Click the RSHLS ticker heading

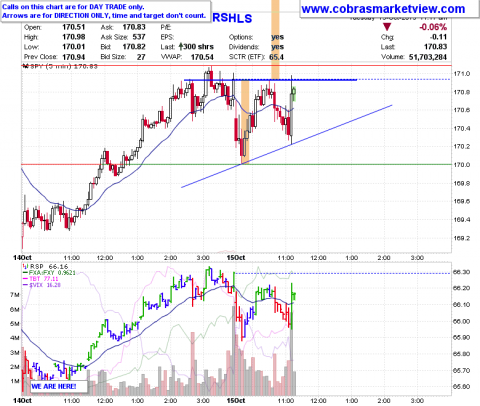[232, 18]
